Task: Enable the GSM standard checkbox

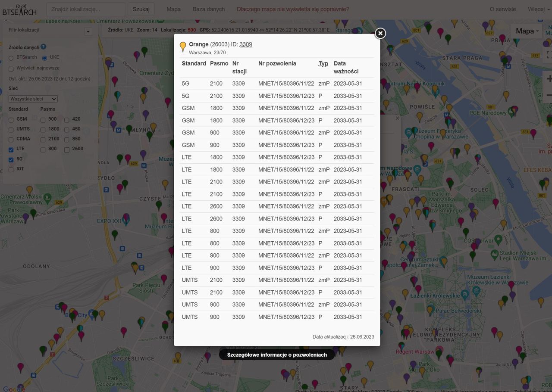Action: tap(11, 119)
